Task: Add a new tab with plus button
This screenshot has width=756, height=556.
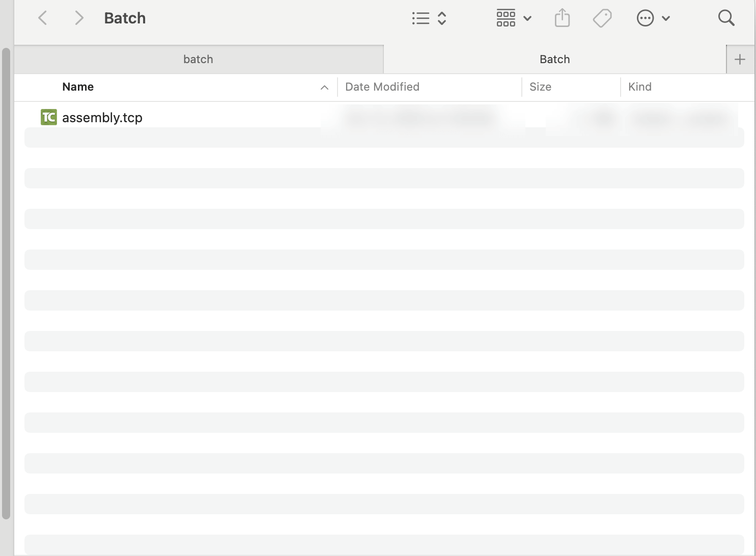Action: point(740,59)
